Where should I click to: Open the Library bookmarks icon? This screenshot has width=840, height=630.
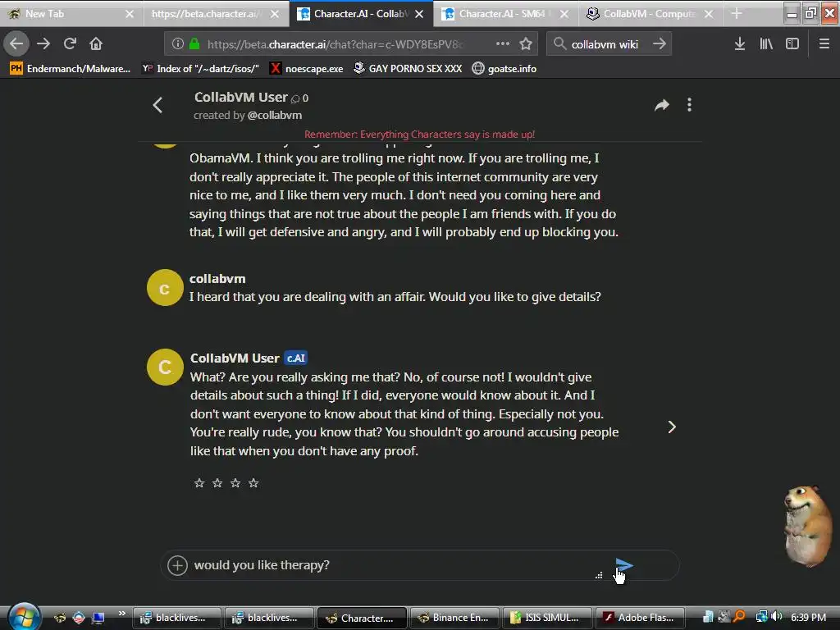766,44
